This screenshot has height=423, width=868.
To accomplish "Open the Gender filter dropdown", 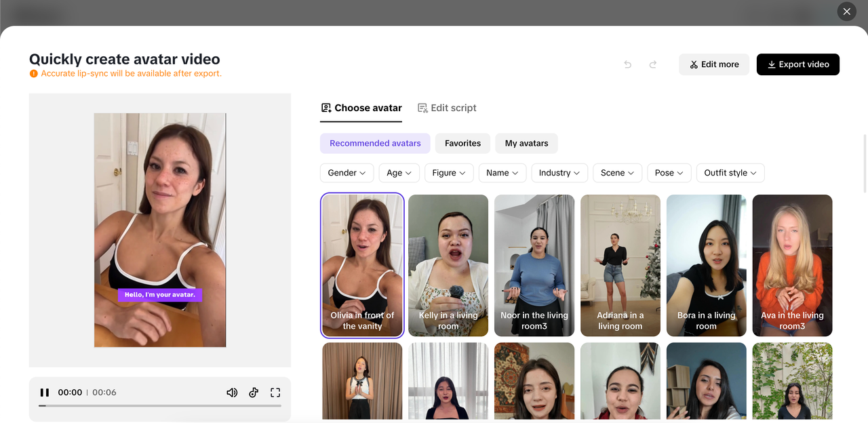I will (x=347, y=173).
